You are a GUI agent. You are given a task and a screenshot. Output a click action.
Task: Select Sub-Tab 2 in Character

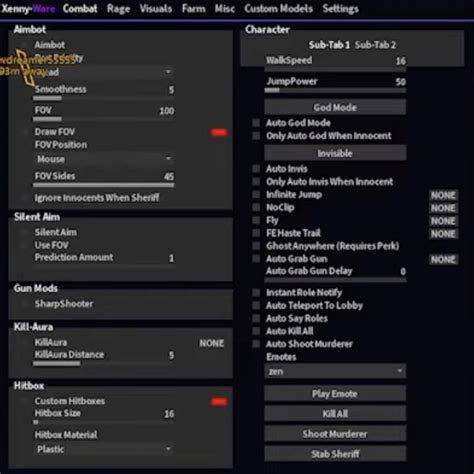(375, 45)
